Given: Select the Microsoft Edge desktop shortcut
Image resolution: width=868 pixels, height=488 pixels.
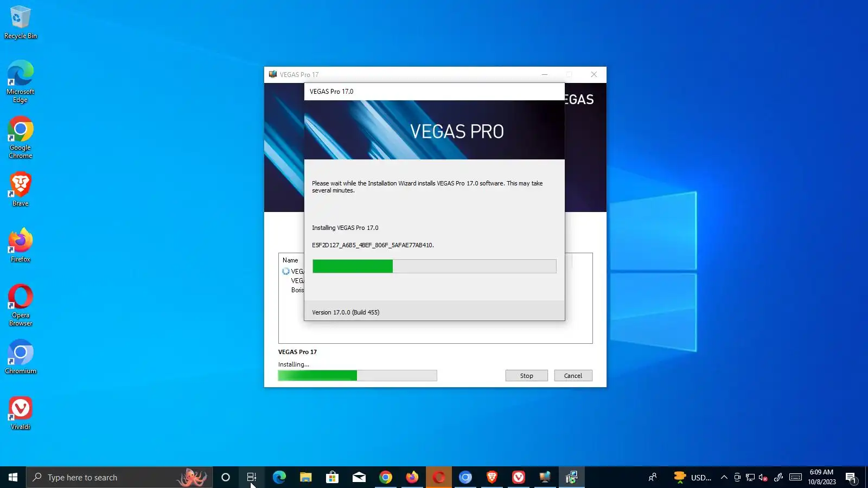Looking at the screenshot, I should point(21,82).
